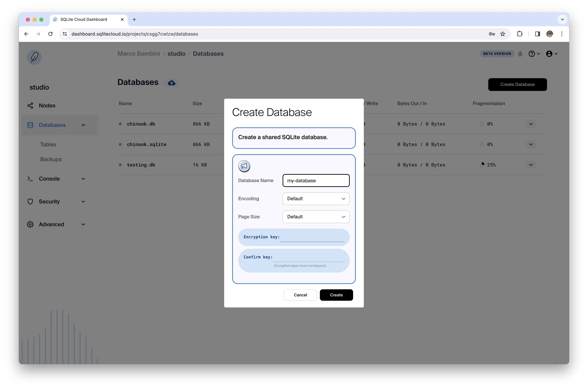The height and width of the screenshot is (389, 588).
Task: Go to Nodes in the sidebar
Action: click(x=47, y=106)
